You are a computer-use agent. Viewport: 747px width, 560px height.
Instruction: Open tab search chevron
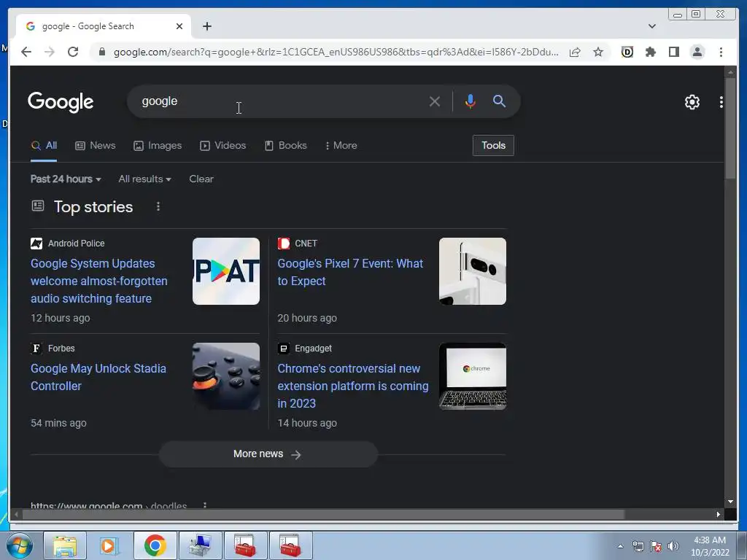tap(651, 26)
